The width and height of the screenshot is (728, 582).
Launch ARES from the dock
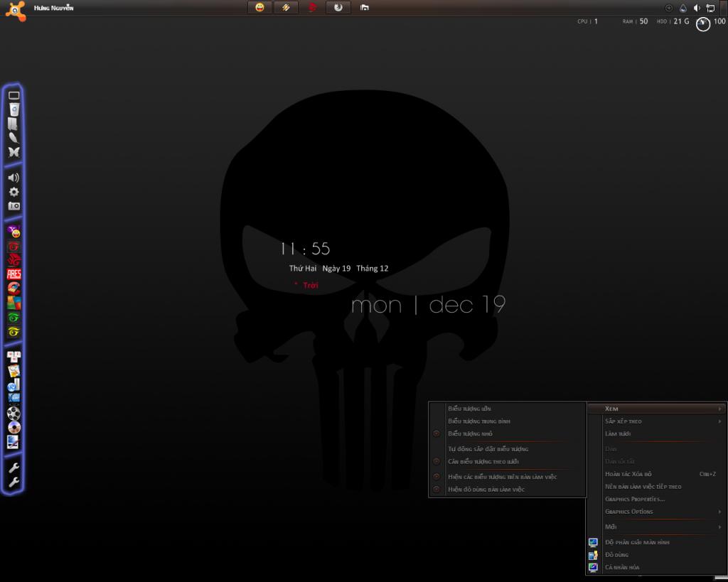coord(14,274)
